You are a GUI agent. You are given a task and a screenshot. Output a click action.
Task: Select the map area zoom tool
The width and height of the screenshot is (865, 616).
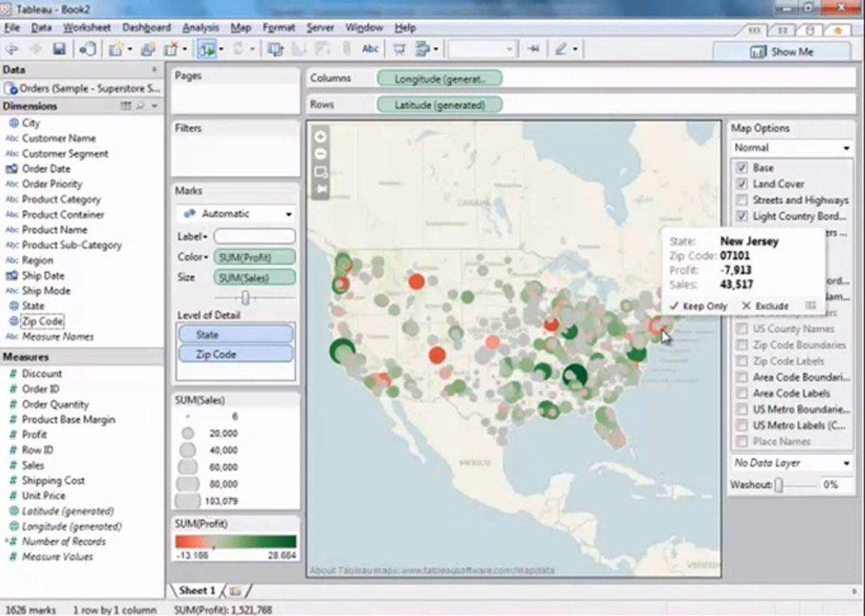pyautogui.click(x=321, y=172)
